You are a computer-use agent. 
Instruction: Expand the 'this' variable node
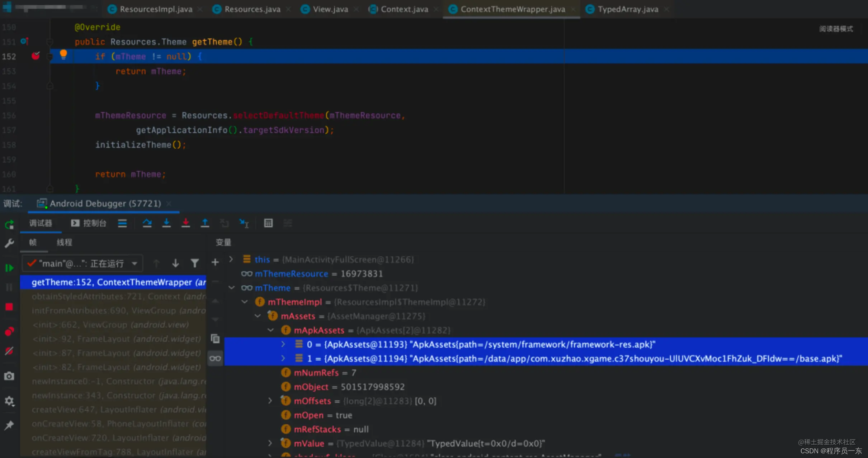[231, 259]
